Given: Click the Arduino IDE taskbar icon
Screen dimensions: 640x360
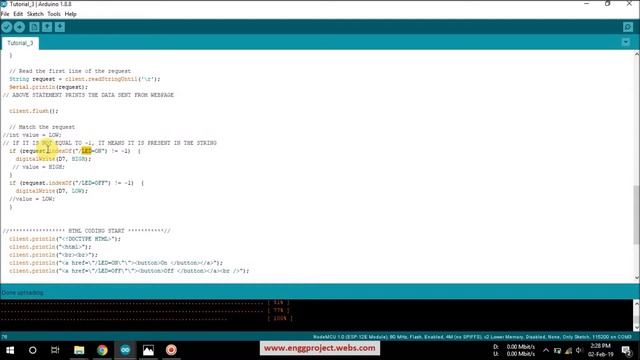Looking at the screenshot, I should (x=125, y=350).
